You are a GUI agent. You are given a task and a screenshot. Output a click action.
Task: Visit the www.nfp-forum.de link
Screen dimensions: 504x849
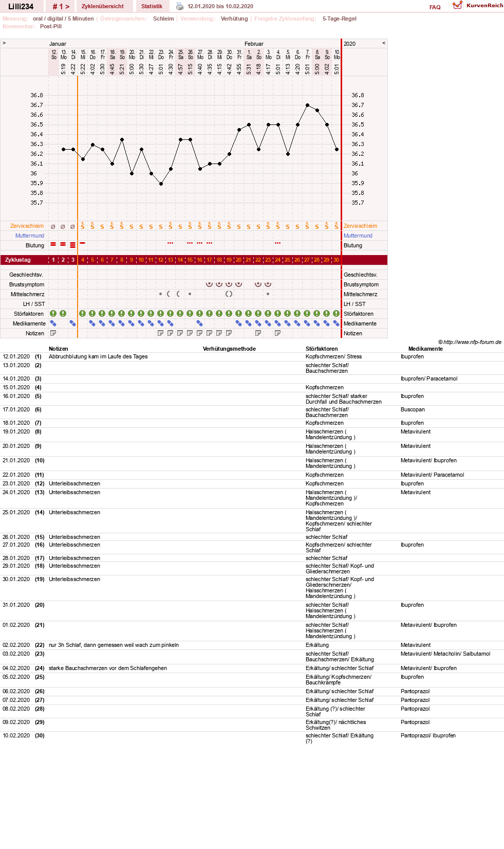[472, 342]
